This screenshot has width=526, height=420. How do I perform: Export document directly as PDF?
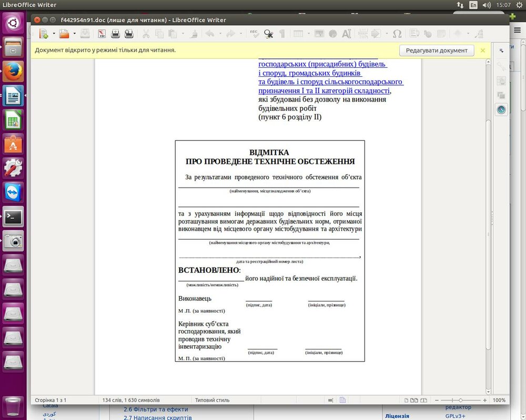[x=102, y=34]
